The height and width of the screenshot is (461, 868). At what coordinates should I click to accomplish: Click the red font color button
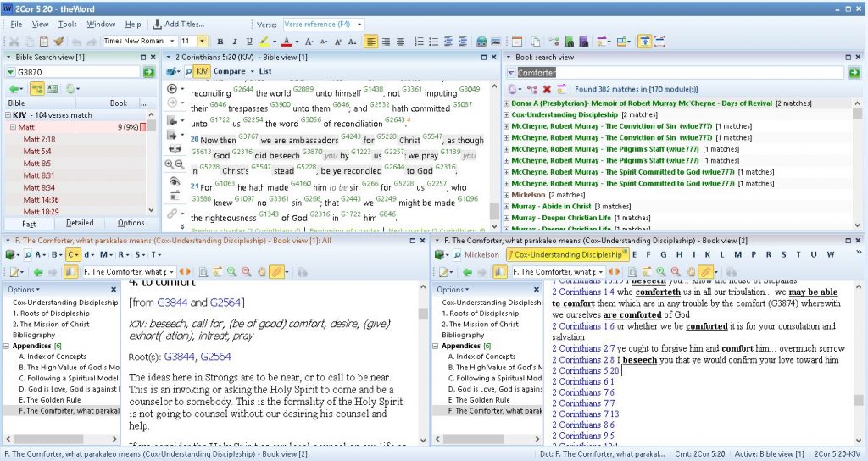point(287,41)
